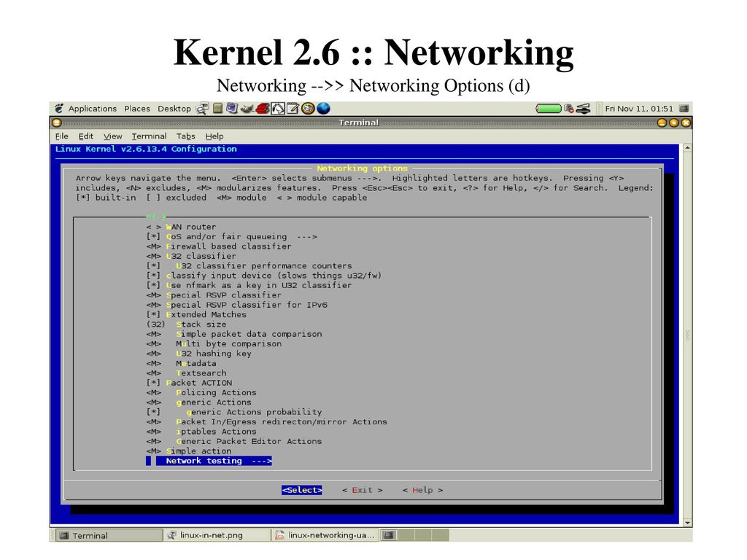Open the File menu
The width and height of the screenshot is (747, 560).
click(x=61, y=136)
